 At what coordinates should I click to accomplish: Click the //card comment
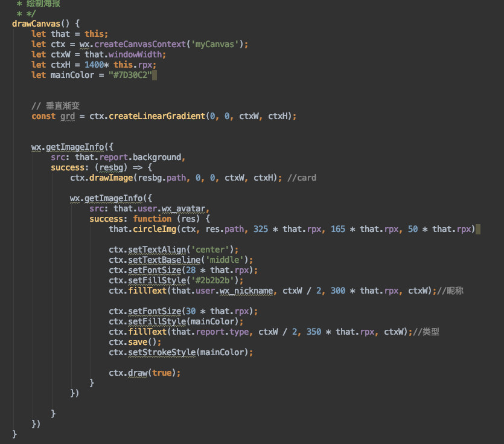(x=302, y=178)
